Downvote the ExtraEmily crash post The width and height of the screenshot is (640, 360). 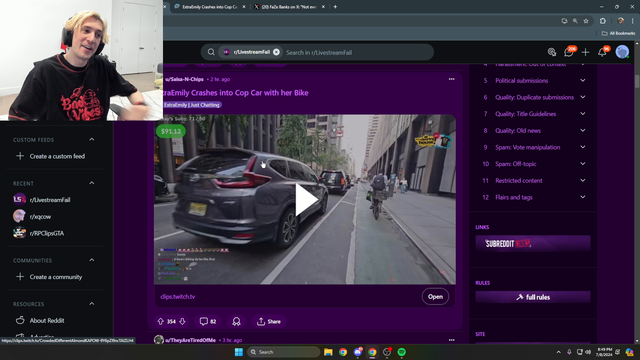[182, 322]
